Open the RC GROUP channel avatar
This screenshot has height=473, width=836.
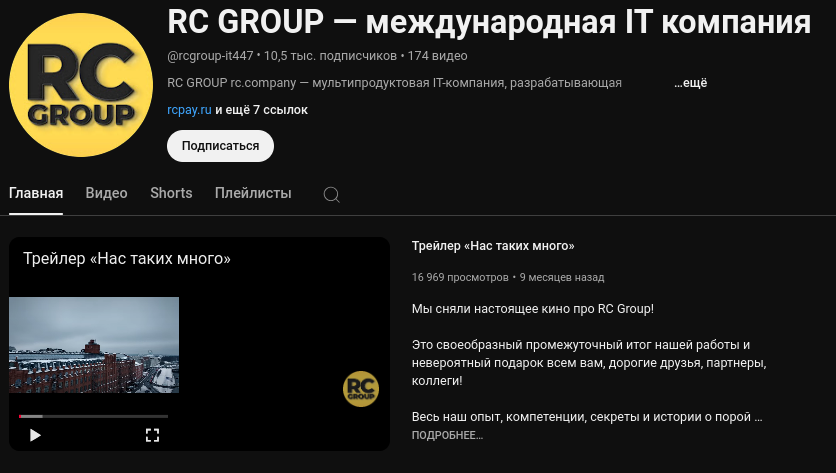pyautogui.click(x=81, y=85)
